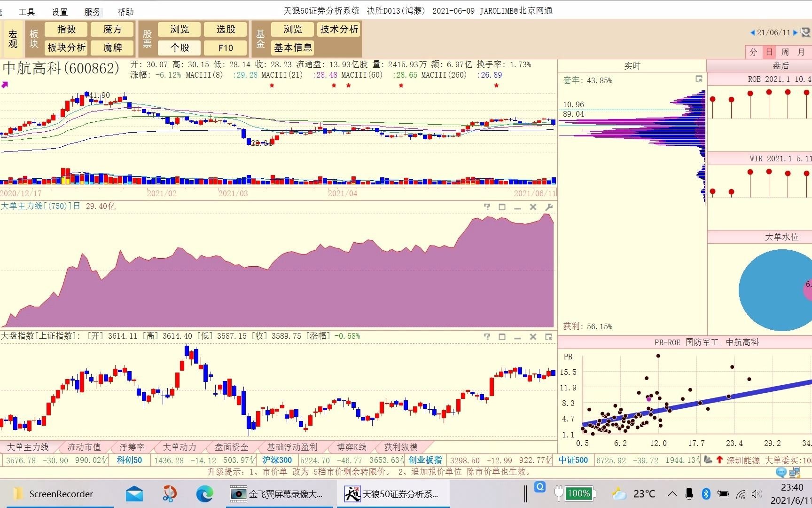812x508 pixels.
Task: Maximize the 大盘指数 panel
Action: click(502, 337)
